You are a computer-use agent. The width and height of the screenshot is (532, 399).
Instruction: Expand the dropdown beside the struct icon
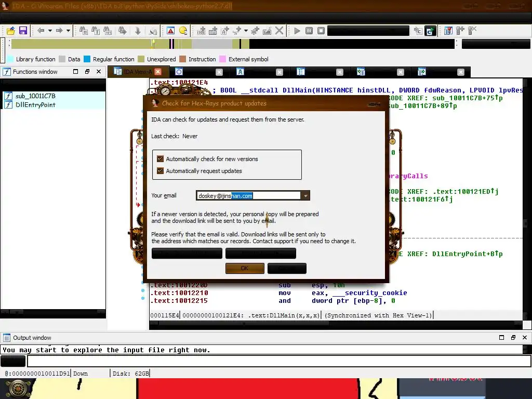click(246, 31)
